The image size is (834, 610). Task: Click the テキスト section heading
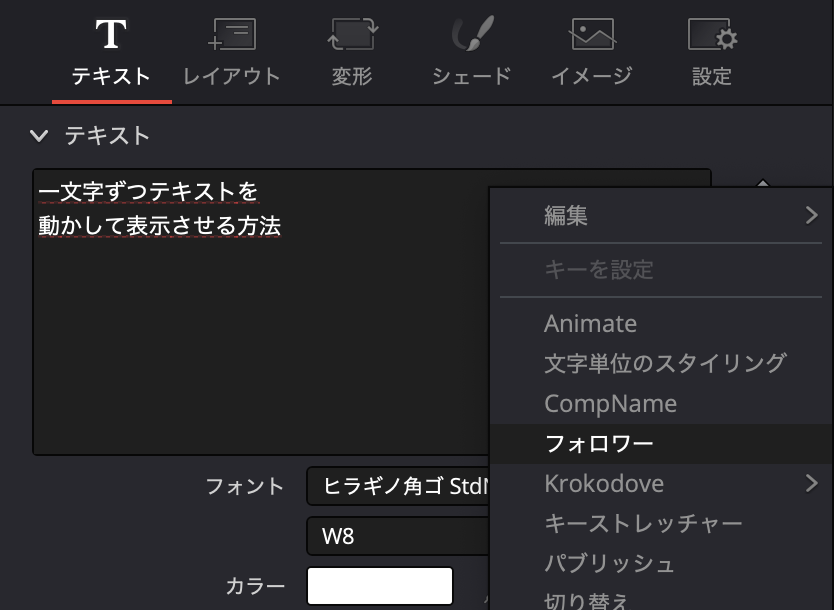107,136
